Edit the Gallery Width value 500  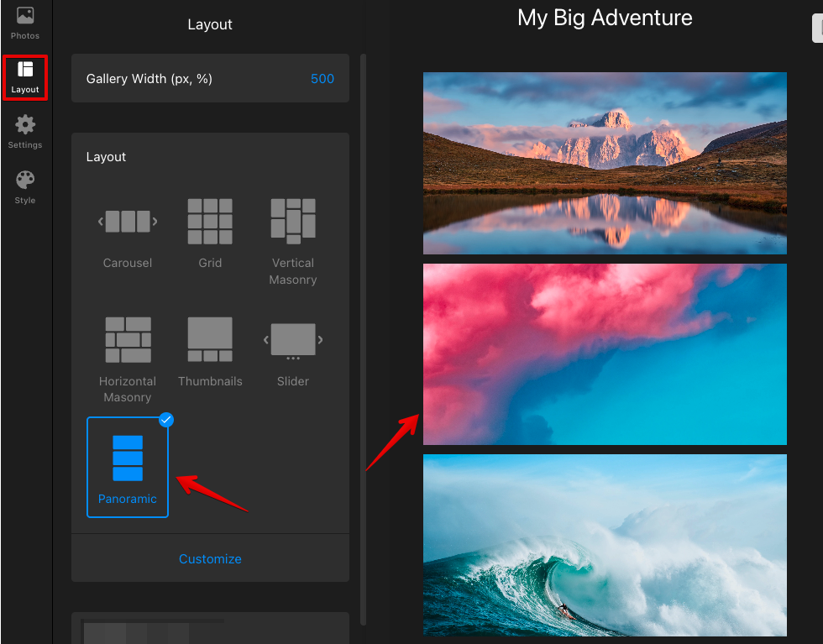point(322,79)
